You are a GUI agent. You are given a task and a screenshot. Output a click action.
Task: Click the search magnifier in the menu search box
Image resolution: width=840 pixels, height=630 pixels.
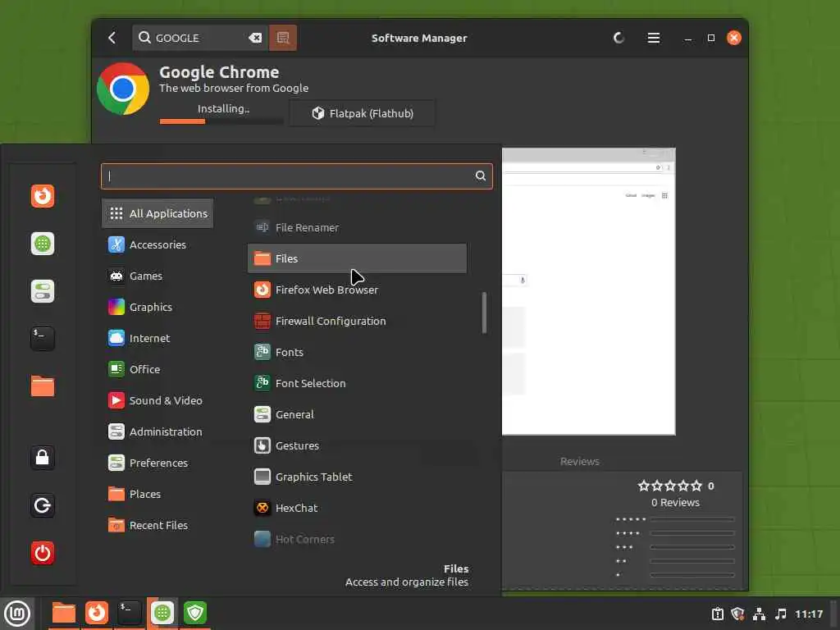click(x=481, y=176)
